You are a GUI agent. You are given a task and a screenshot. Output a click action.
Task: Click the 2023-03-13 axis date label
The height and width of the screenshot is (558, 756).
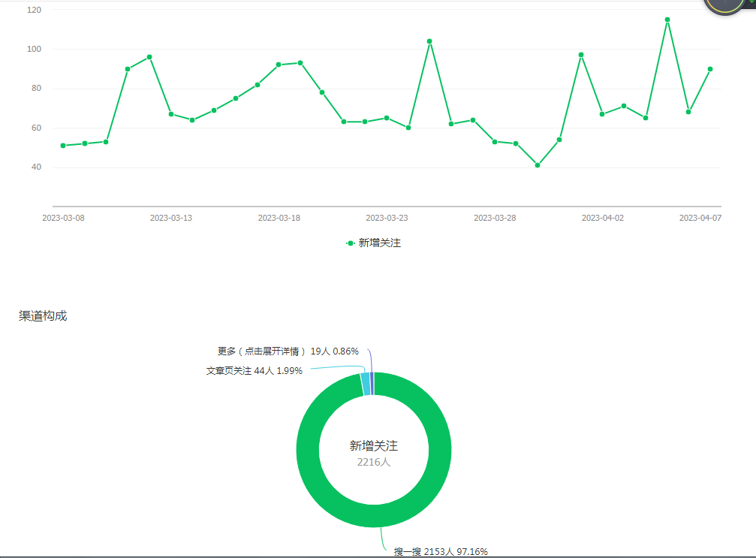point(171,218)
